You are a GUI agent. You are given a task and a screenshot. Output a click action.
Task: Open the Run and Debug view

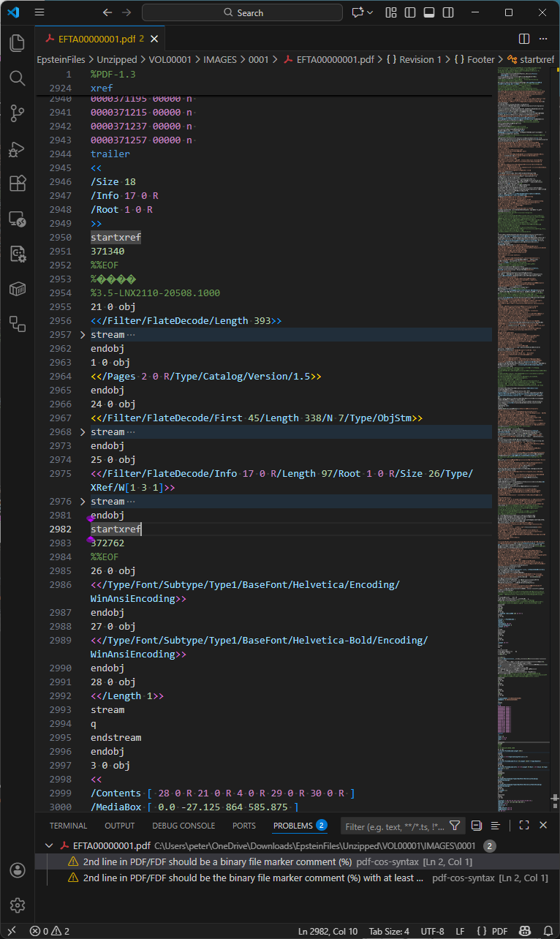18,148
